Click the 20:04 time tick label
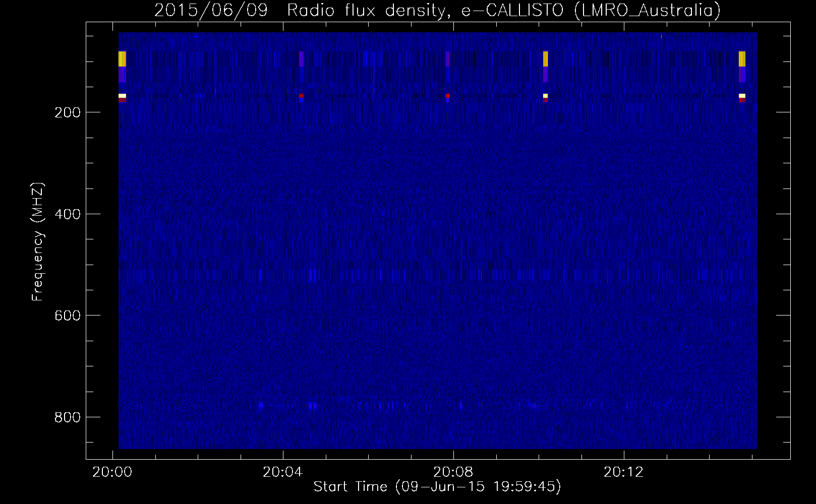Screen dimensions: 816x504 click(283, 472)
